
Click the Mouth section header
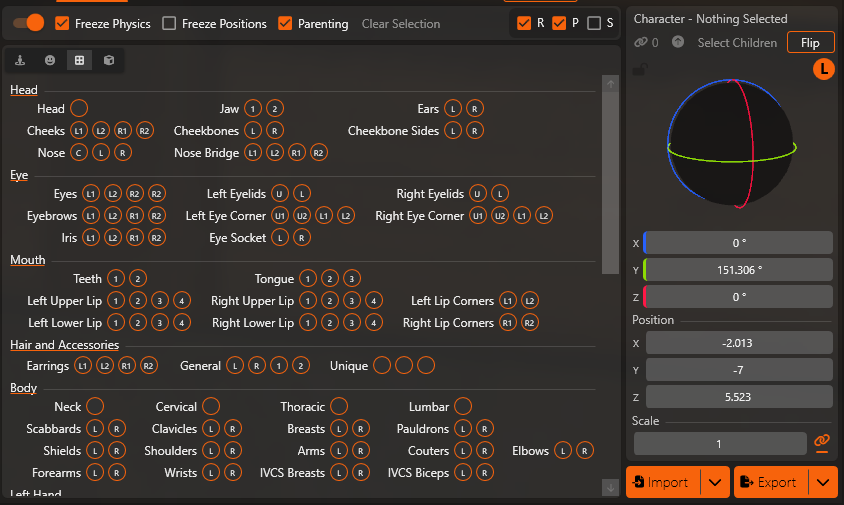coord(27,259)
